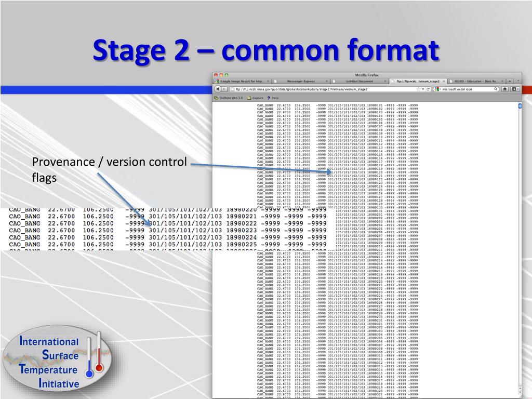Click the Mozilla Firefox window title
The image size is (532, 399).
click(x=367, y=75)
